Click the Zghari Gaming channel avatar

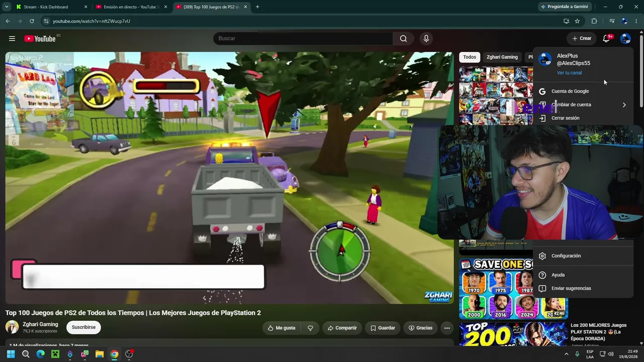point(12,327)
